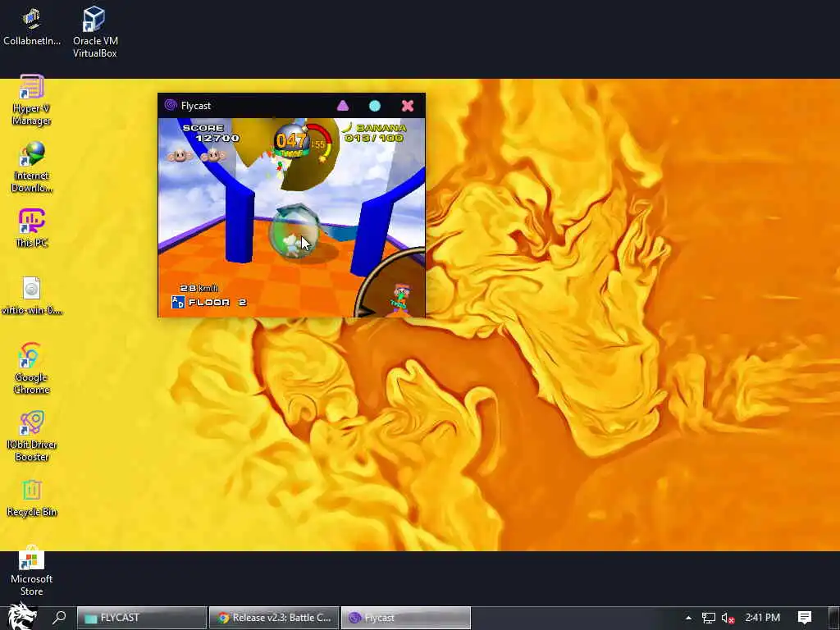Open the Recycle Bin desktop icon
Image resolution: width=840 pixels, height=630 pixels.
(32, 497)
